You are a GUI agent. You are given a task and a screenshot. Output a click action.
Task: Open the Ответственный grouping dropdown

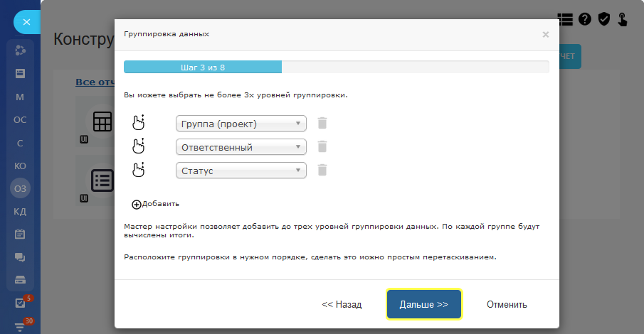[241, 147]
